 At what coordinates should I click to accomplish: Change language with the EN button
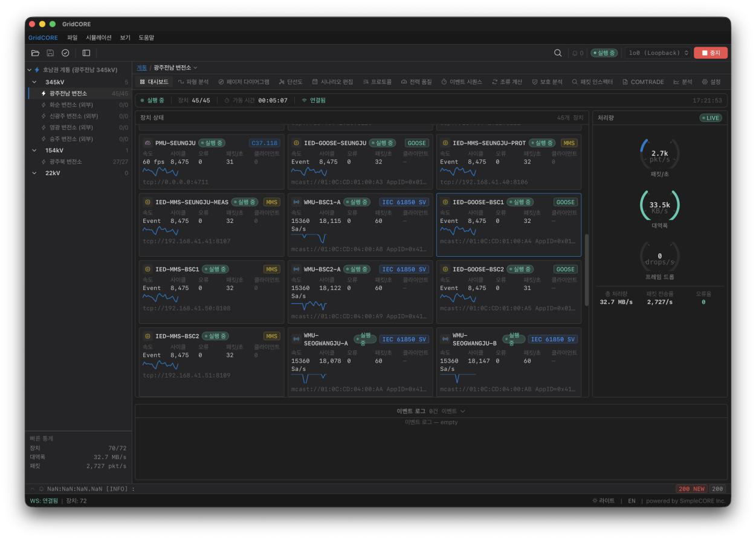click(x=632, y=501)
